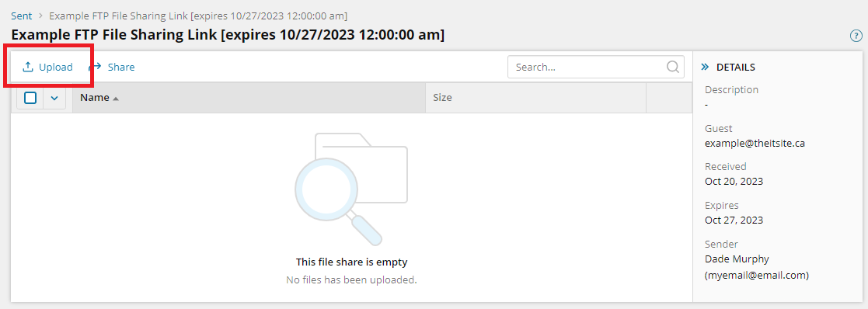This screenshot has height=309, width=868.
Task: Click the Upload arrow icon
Action: [x=27, y=67]
